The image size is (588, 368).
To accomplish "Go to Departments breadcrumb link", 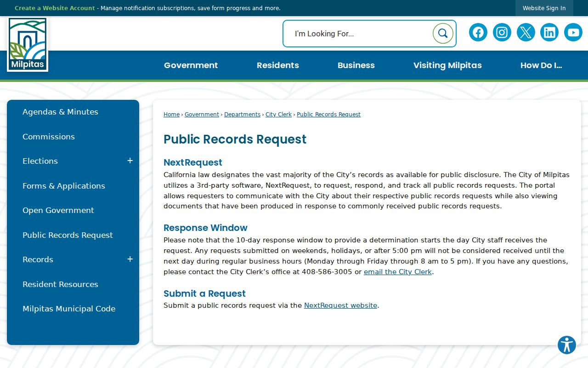I will coord(242,115).
